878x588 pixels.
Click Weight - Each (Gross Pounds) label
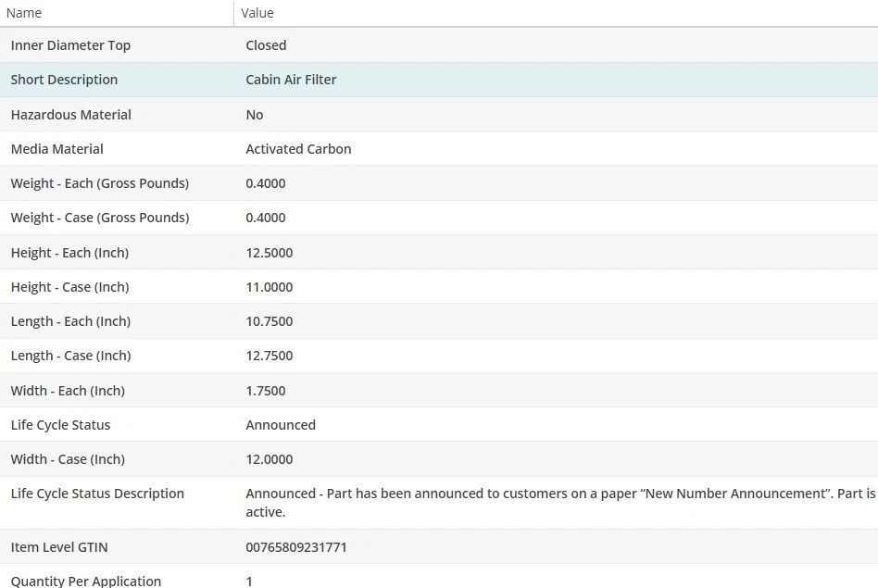click(x=100, y=183)
